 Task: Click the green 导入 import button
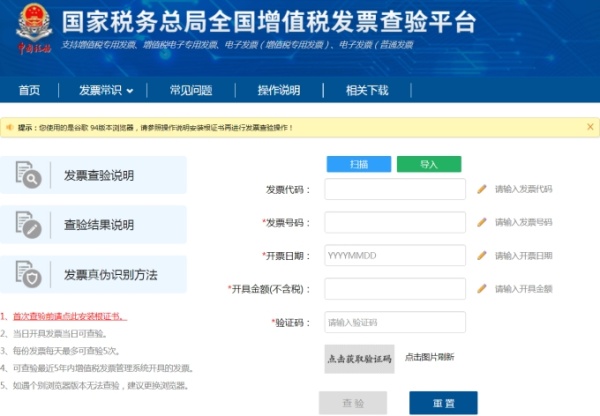[429, 164]
